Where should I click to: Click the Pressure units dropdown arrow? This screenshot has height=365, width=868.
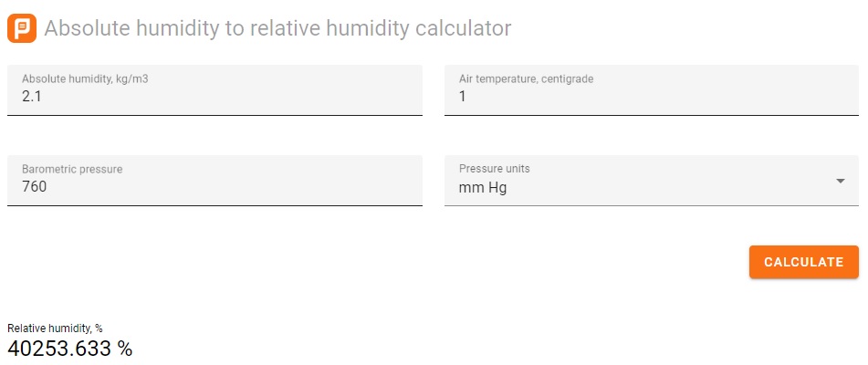pyautogui.click(x=840, y=181)
